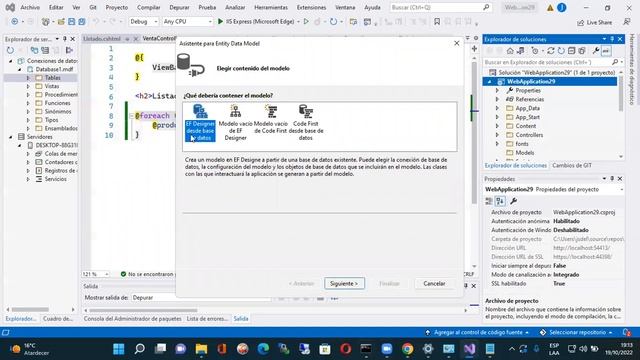Viewport: 640px width, 360px height.
Task: Open the Any CPU platform dropdown
Action: (187, 22)
